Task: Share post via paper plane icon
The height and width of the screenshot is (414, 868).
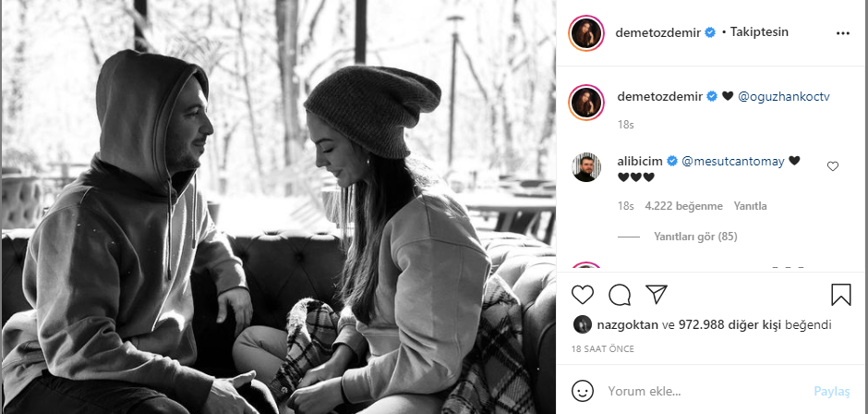Action: click(x=657, y=294)
